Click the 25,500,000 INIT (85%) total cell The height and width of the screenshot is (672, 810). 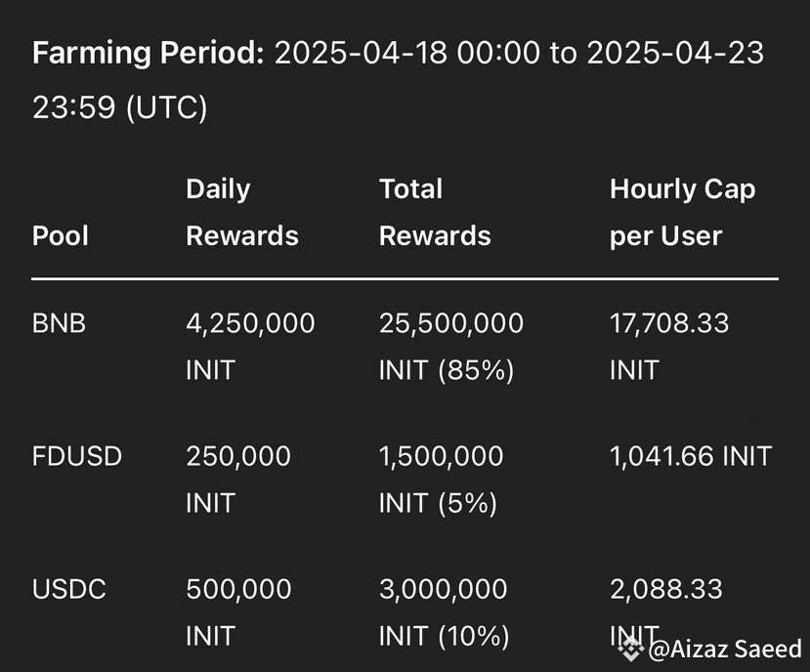coord(450,346)
